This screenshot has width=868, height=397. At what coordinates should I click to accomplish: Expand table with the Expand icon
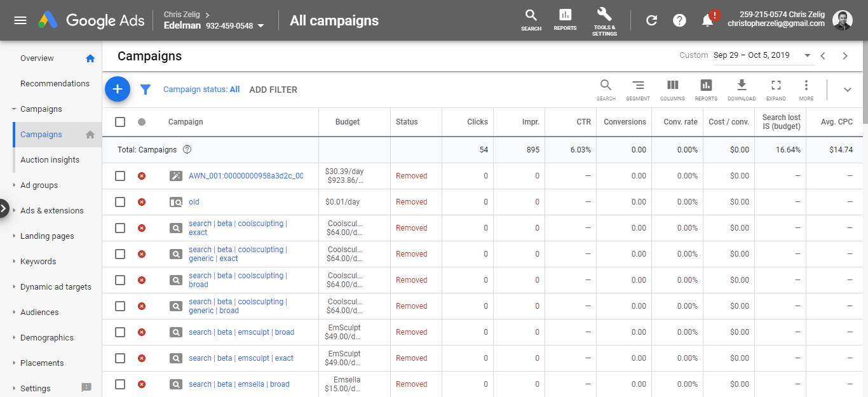[x=776, y=90]
